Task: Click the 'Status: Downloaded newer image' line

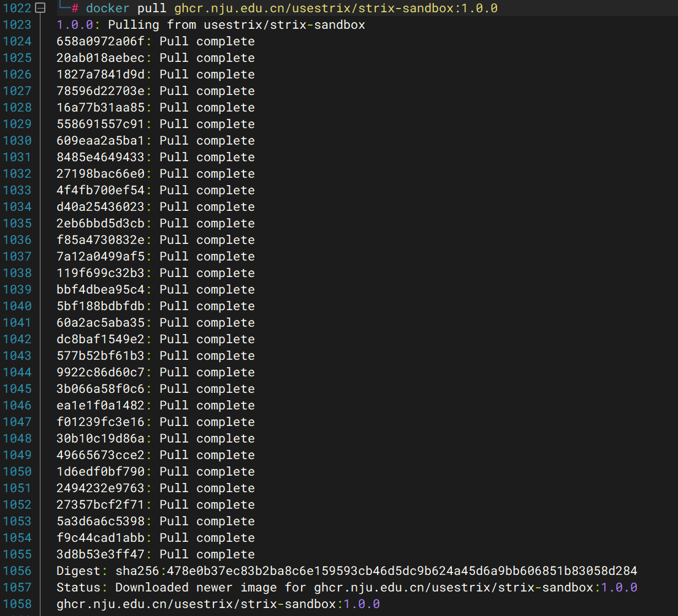Action: point(347,587)
